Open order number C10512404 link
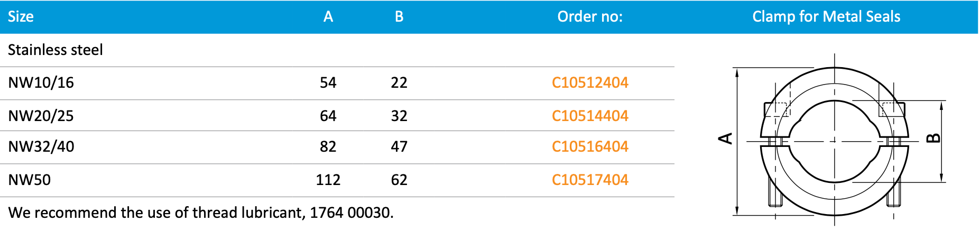Viewport: 980px width, 240px height. [x=590, y=82]
